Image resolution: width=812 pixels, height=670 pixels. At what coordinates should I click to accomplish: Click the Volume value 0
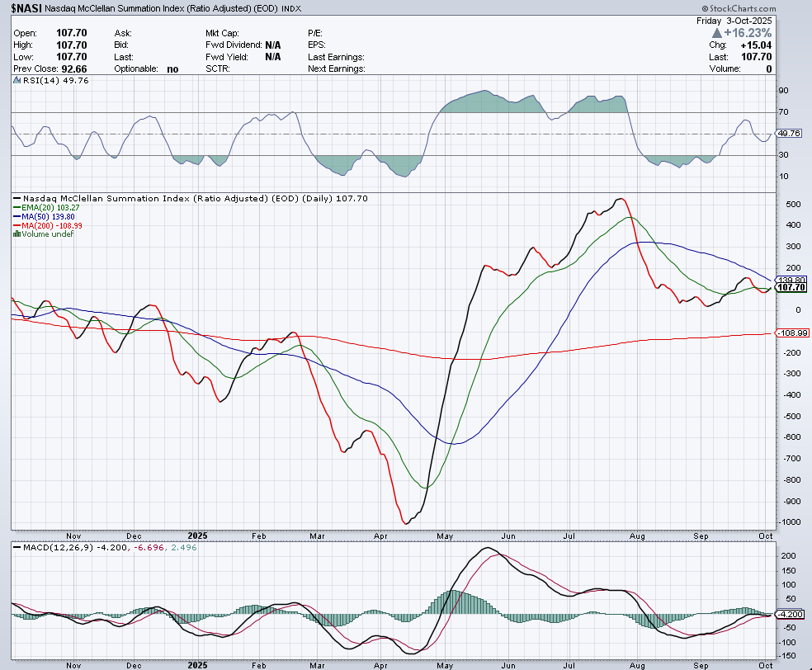pos(769,68)
